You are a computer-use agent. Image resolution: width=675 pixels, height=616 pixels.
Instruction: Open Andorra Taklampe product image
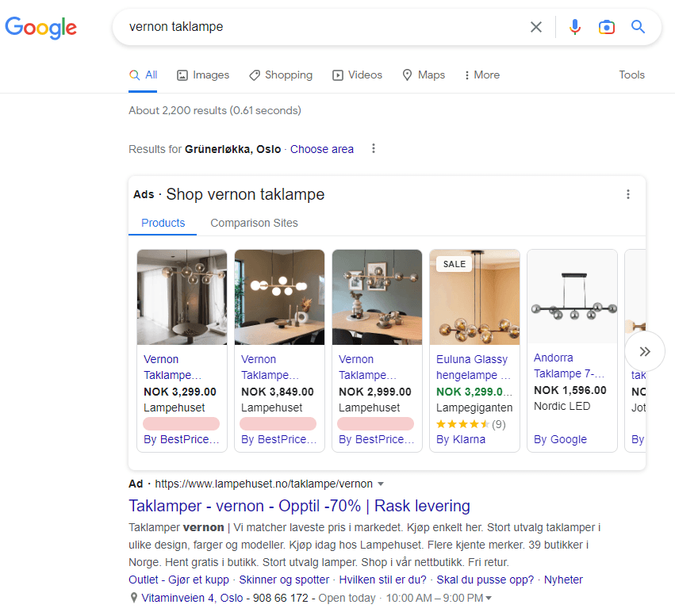(572, 297)
